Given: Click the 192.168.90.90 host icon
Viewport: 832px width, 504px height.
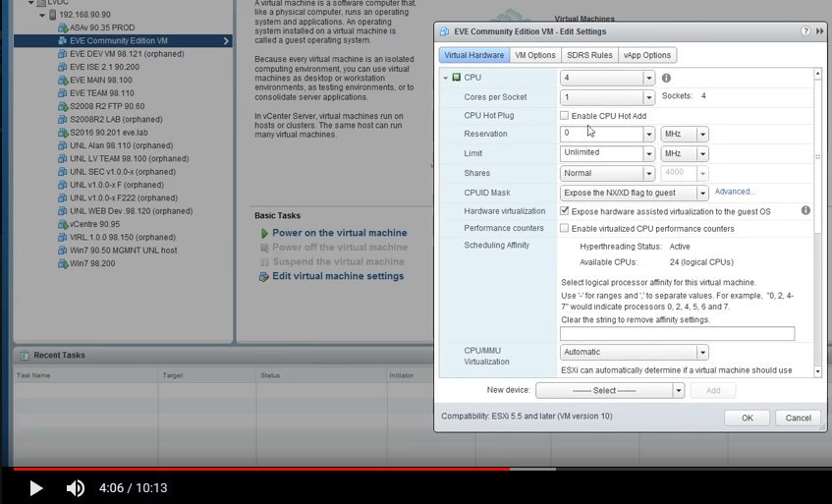Looking at the screenshot, I should pyautogui.click(x=52, y=15).
